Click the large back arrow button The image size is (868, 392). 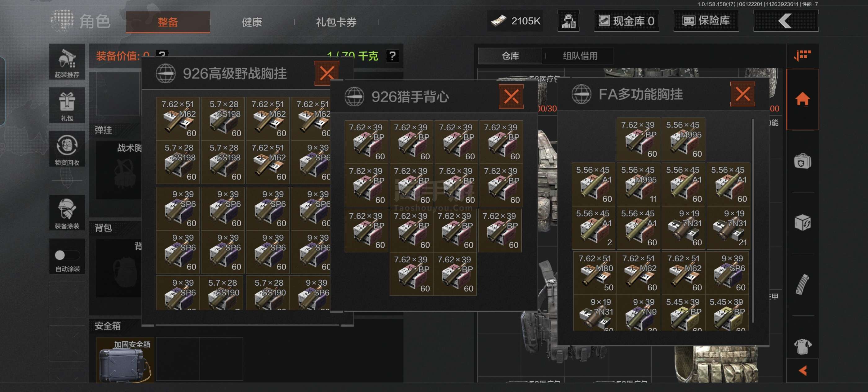tap(786, 21)
